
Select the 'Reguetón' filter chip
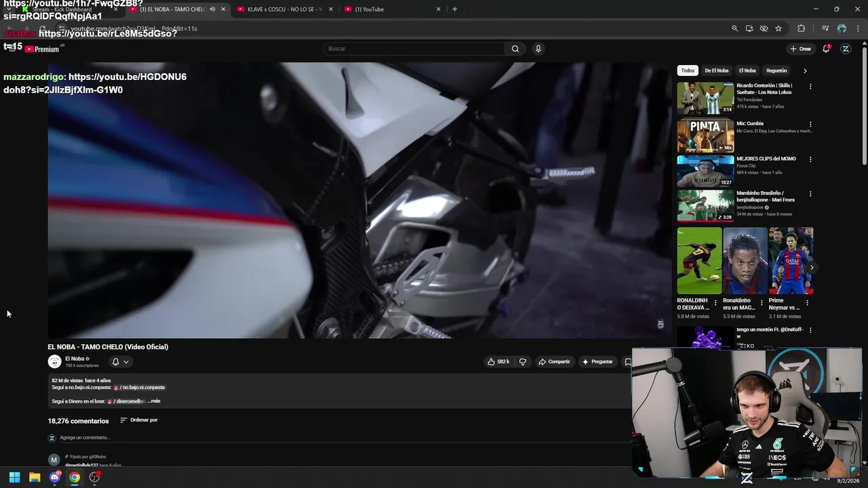(x=776, y=70)
